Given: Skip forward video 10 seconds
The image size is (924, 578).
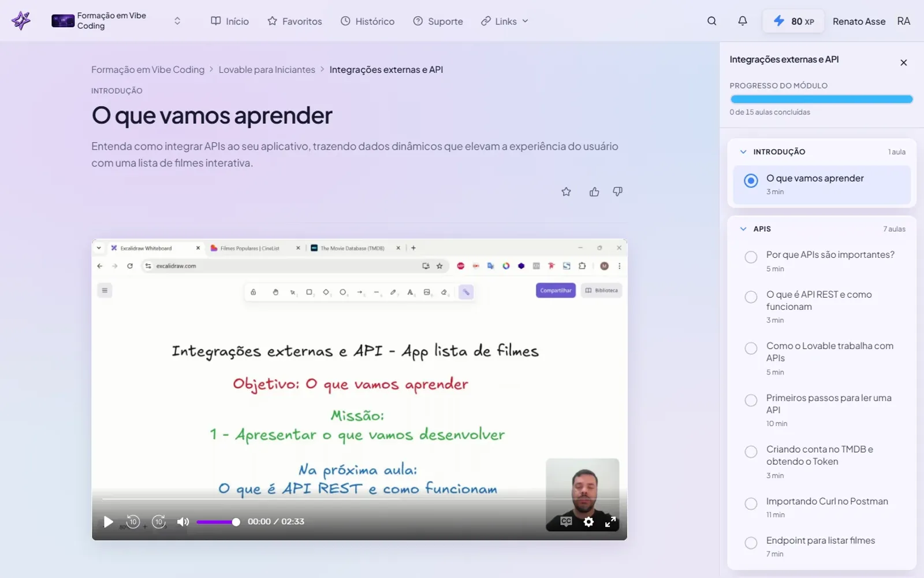Looking at the screenshot, I should 159,522.
